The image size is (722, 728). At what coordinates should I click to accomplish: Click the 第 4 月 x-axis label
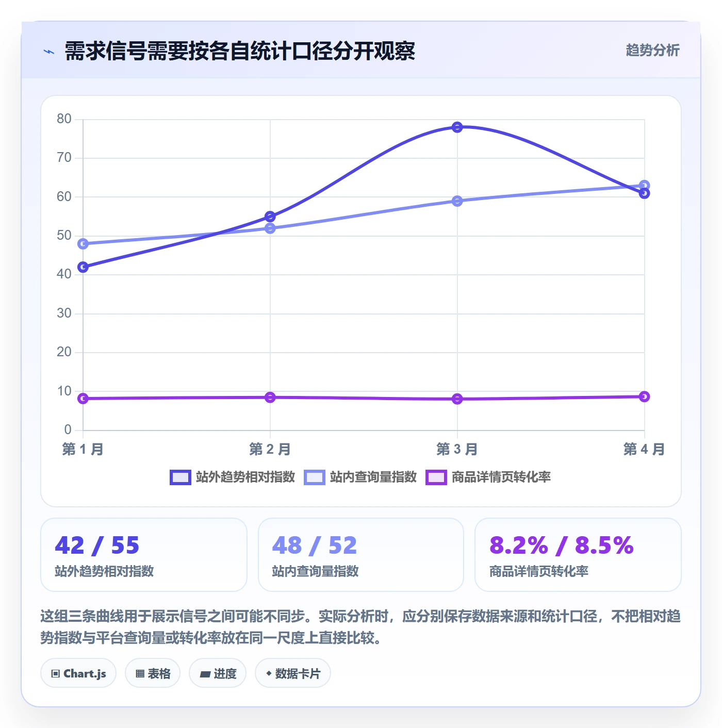click(x=644, y=449)
